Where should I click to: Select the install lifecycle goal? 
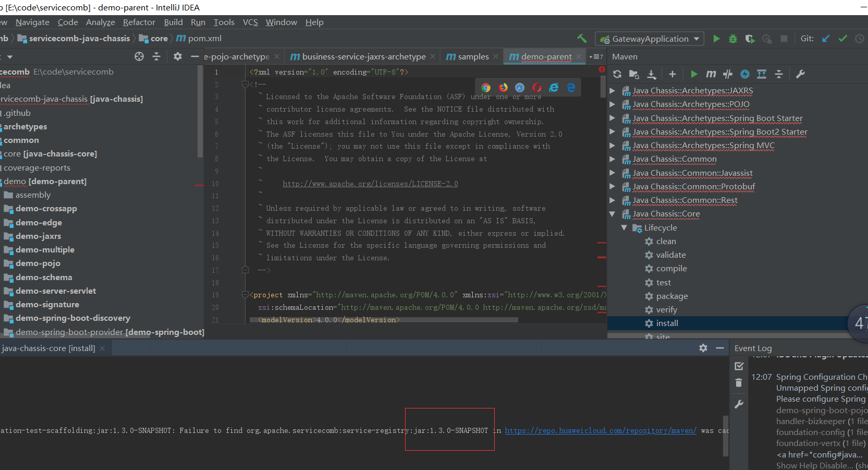(667, 323)
